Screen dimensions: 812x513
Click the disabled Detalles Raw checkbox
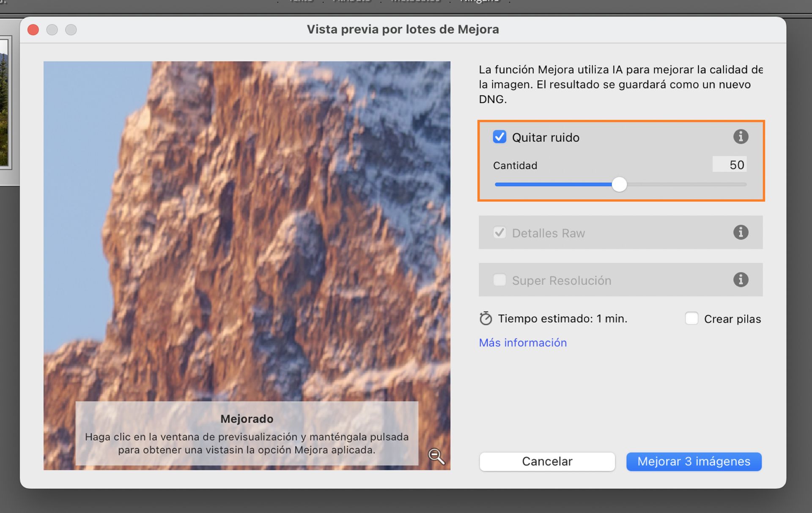tap(499, 232)
